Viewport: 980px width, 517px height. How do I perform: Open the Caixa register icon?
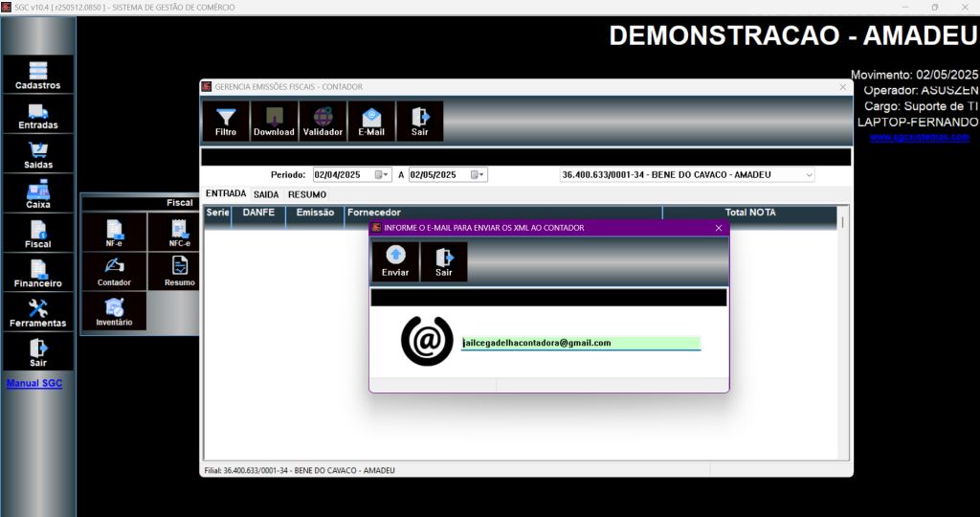point(38,193)
